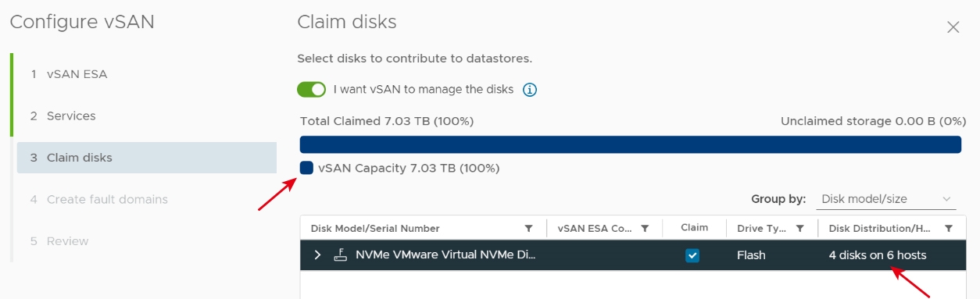Expand the NVMe VMware Virtual NVMe Disk row
This screenshot has height=299, width=980.
[317, 255]
